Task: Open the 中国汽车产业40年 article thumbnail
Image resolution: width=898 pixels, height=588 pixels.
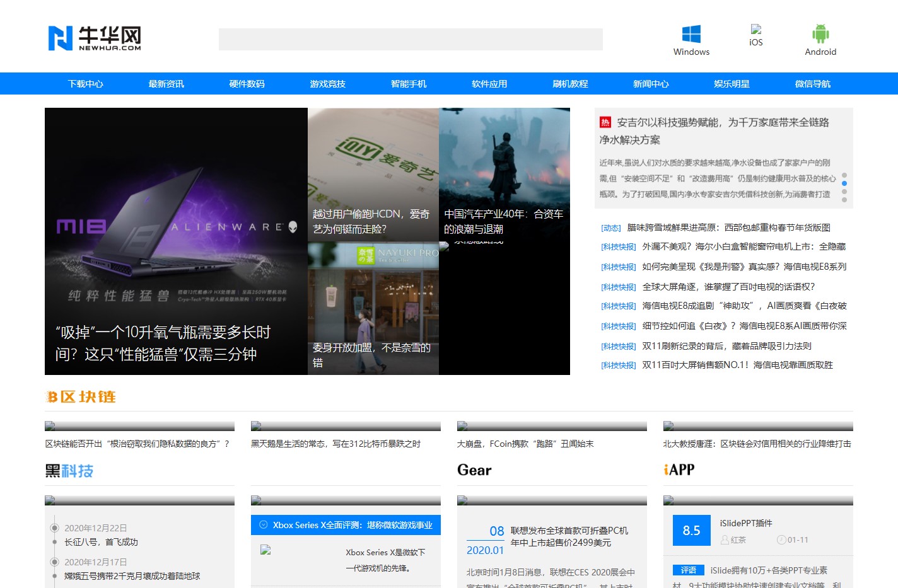Action: pyautogui.click(x=504, y=175)
